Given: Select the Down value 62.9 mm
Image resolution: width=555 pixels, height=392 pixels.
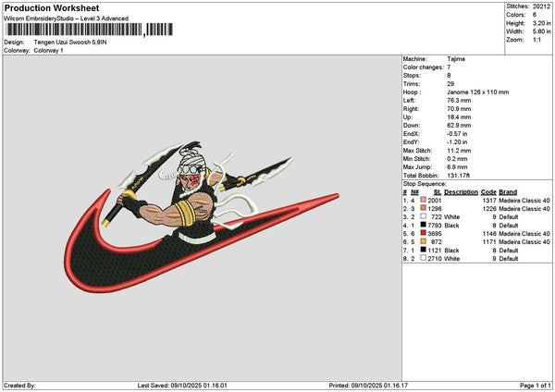Looking at the screenshot, I should 459,125.
